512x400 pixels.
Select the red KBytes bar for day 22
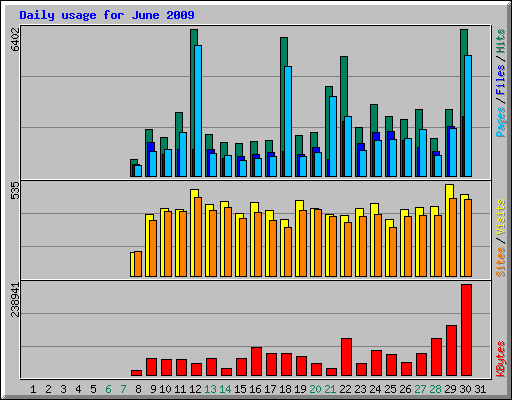click(x=346, y=357)
